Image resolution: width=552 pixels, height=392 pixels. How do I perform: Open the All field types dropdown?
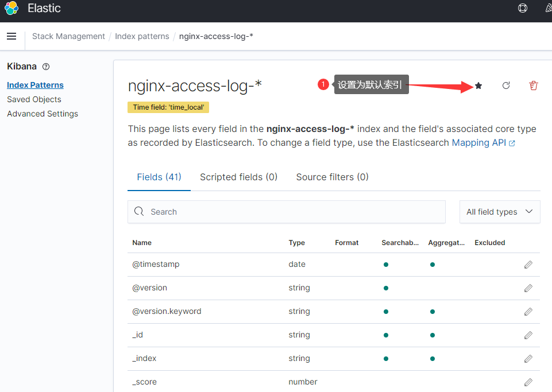pos(500,212)
